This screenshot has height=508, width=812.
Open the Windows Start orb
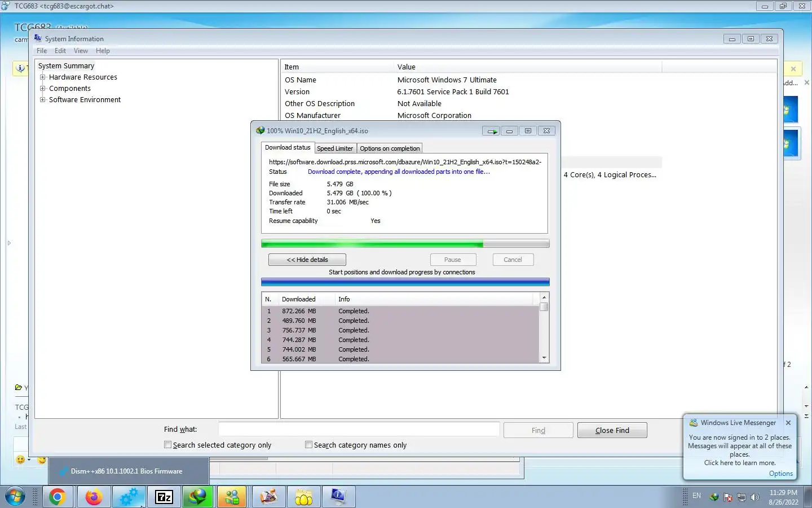(15, 497)
